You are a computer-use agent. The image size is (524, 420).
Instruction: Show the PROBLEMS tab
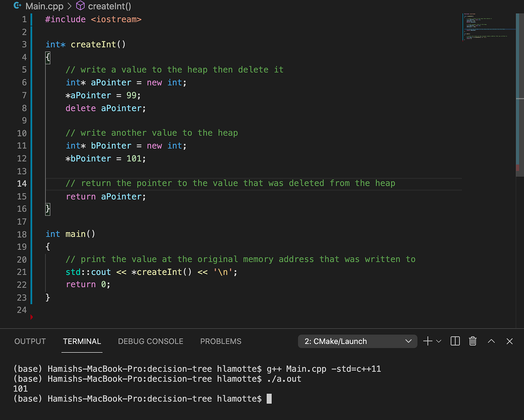coord(221,341)
